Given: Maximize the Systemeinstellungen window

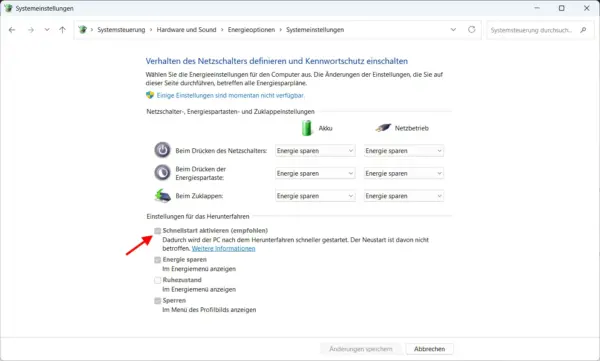Looking at the screenshot, I should click(x=561, y=8).
